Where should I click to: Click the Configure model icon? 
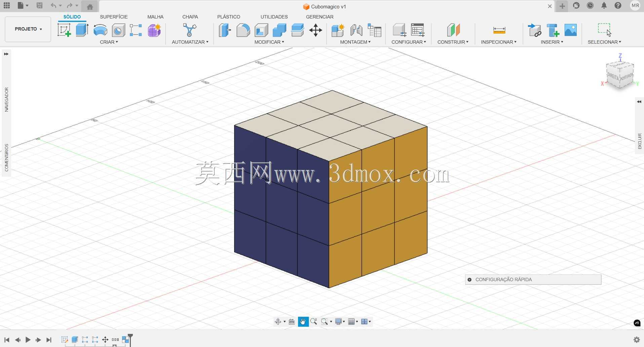(x=400, y=30)
